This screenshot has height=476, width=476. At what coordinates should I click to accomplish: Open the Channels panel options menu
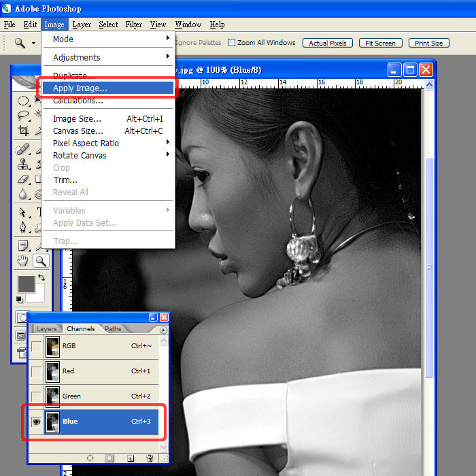[163, 330]
